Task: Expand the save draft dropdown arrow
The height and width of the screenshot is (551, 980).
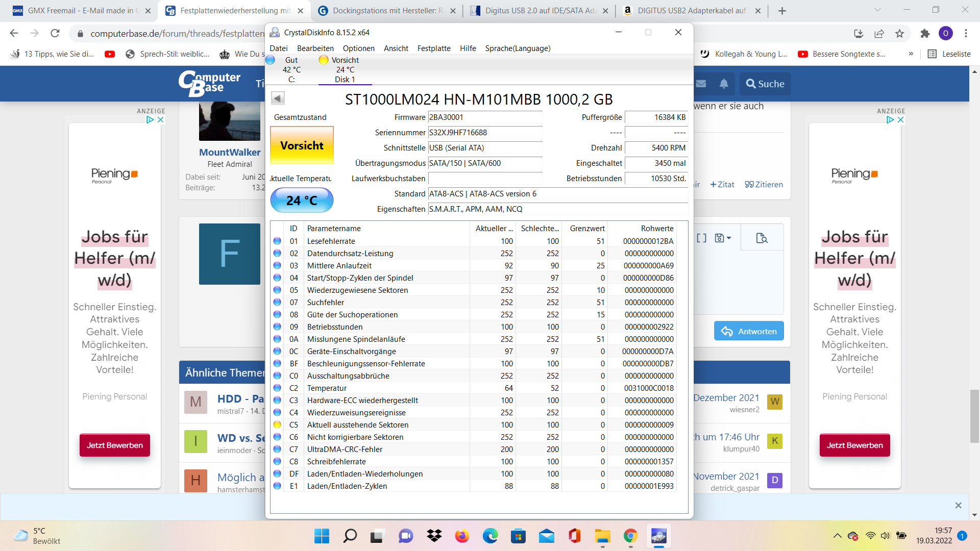Action: click(x=729, y=238)
